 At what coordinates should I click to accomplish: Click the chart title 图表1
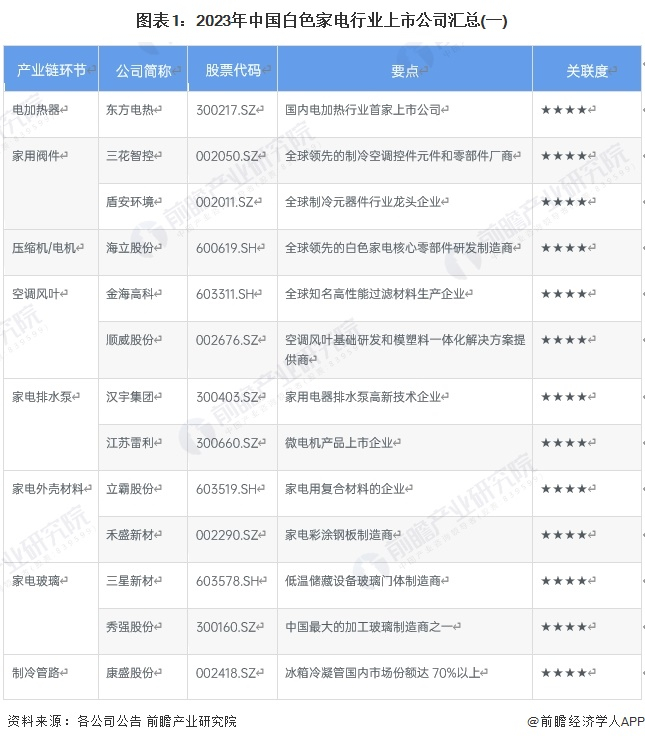322,20
